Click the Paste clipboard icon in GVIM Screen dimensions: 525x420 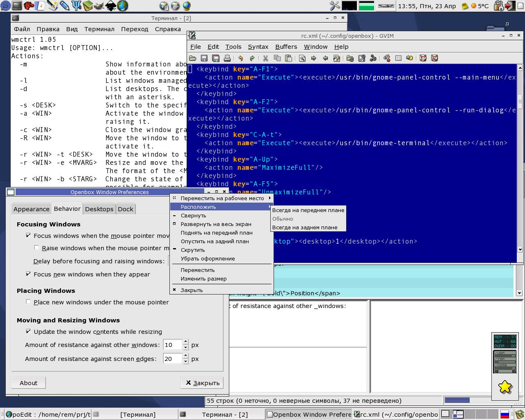[289, 58]
